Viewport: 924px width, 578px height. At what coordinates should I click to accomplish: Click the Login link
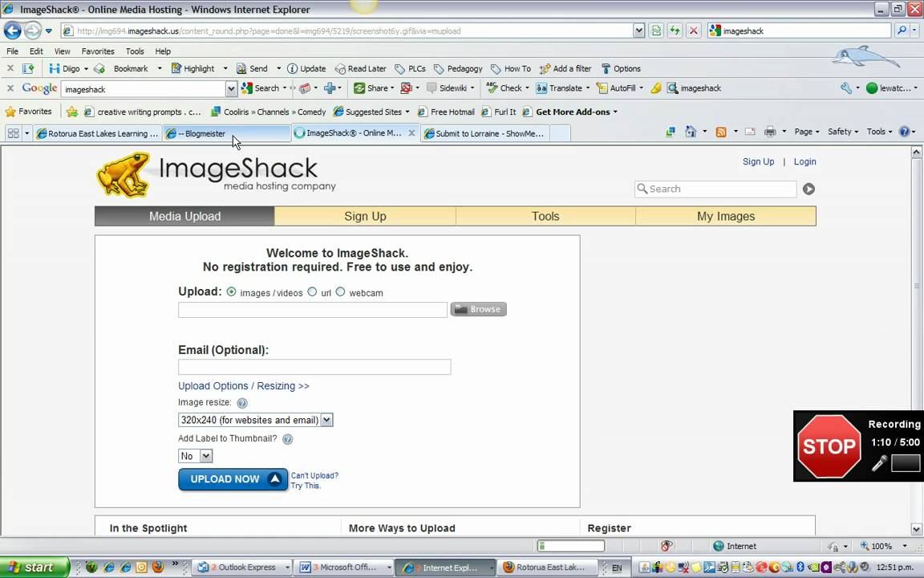[x=804, y=161]
